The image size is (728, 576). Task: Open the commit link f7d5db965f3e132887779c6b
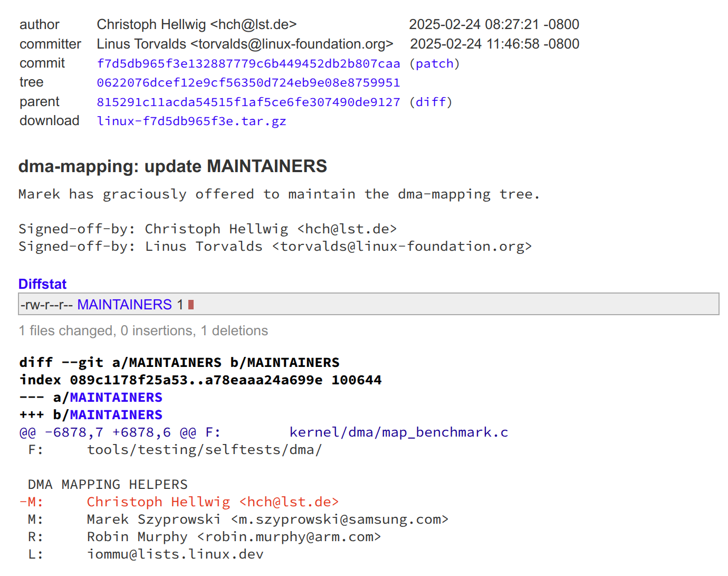[x=248, y=63]
